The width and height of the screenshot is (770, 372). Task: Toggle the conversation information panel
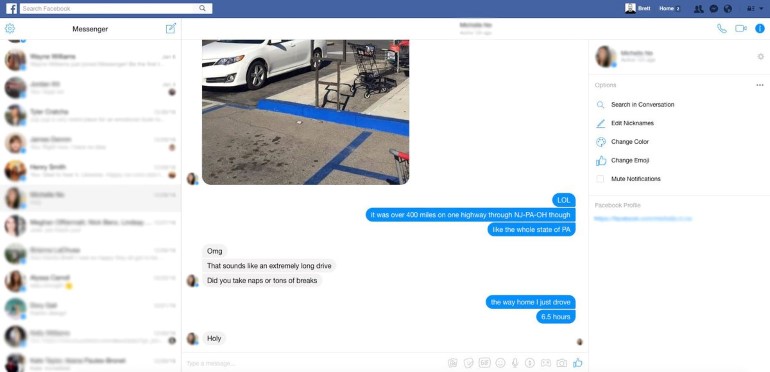[x=760, y=28]
